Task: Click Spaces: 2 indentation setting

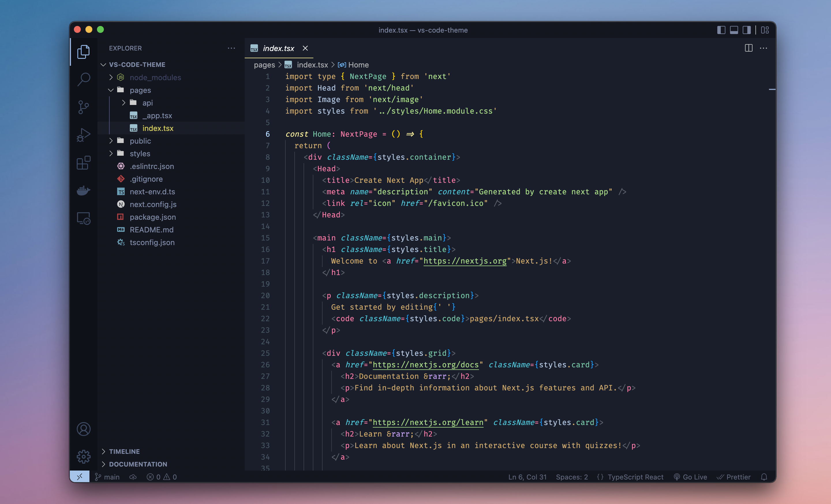Action: tap(572, 477)
